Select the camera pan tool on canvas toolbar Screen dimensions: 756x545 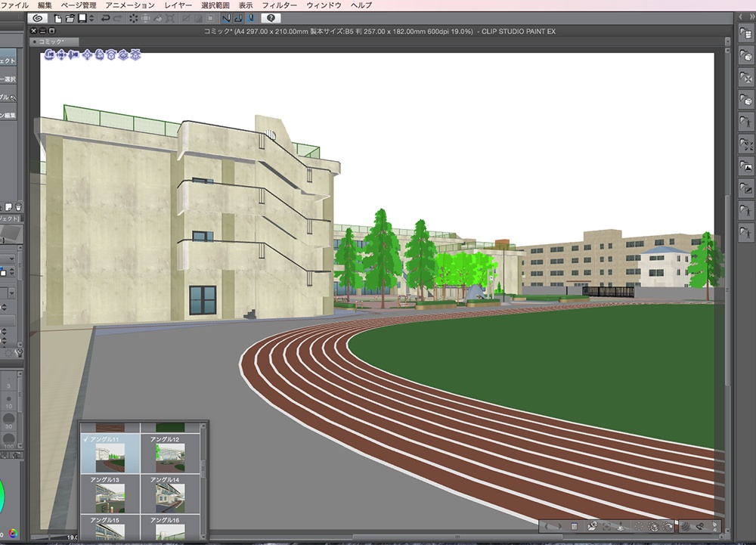(60, 56)
